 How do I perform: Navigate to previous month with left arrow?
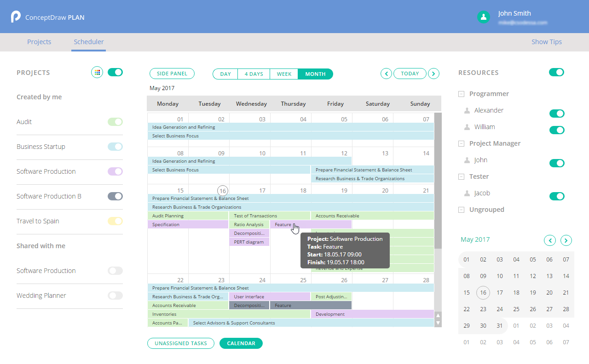coord(386,74)
